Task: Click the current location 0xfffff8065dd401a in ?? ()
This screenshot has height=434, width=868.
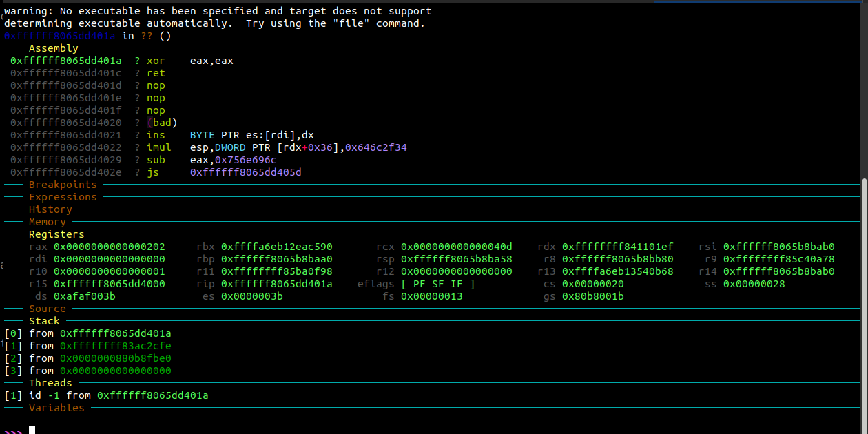Action: point(87,36)
